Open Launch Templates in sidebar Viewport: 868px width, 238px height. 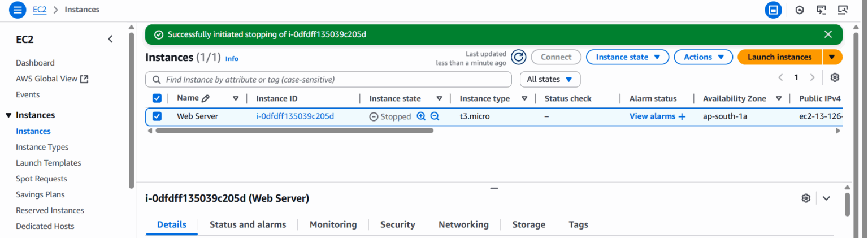click(49, 163)
